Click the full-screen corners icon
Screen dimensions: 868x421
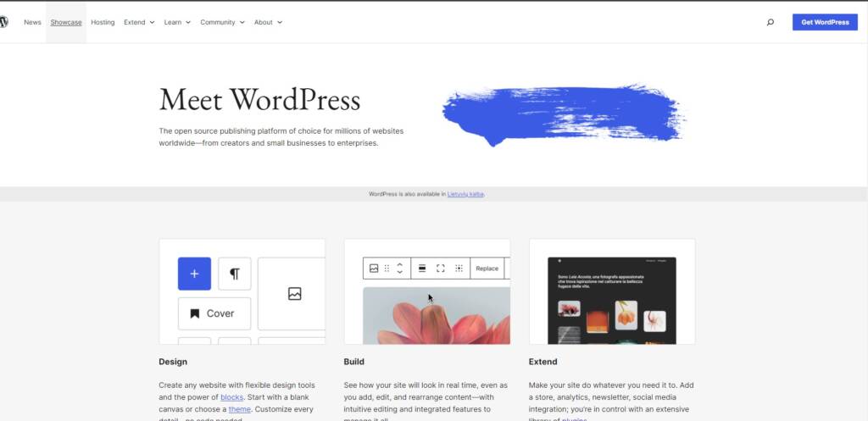tap(441, 269)
